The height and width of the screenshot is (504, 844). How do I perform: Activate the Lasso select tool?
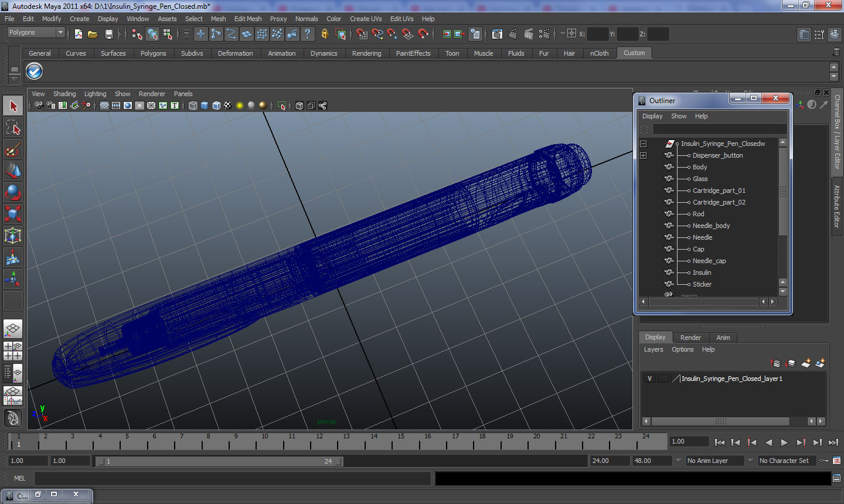point(13,128)
